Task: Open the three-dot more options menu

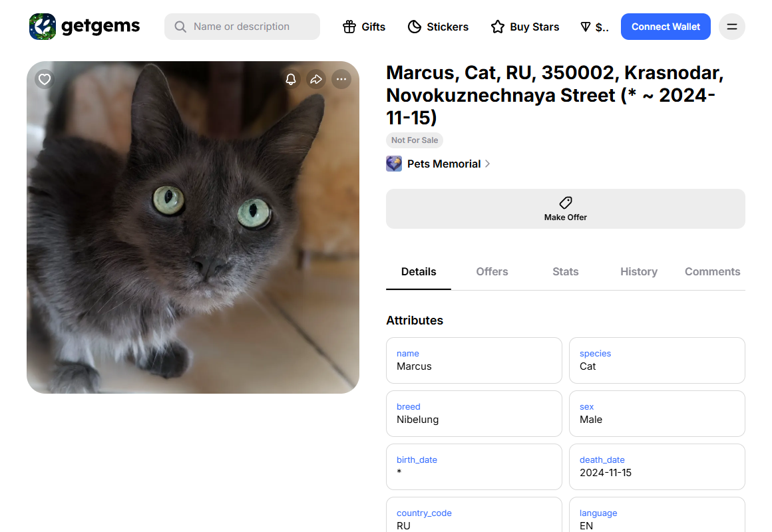Action: point(341,79)
